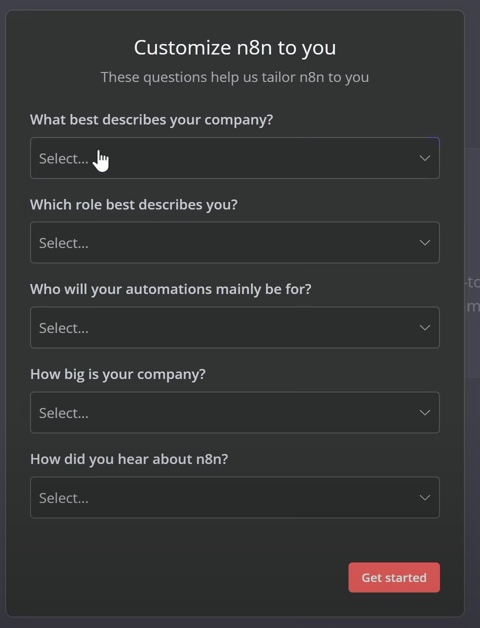Click the 'Customize n8n to you' heading

point(235,48)
